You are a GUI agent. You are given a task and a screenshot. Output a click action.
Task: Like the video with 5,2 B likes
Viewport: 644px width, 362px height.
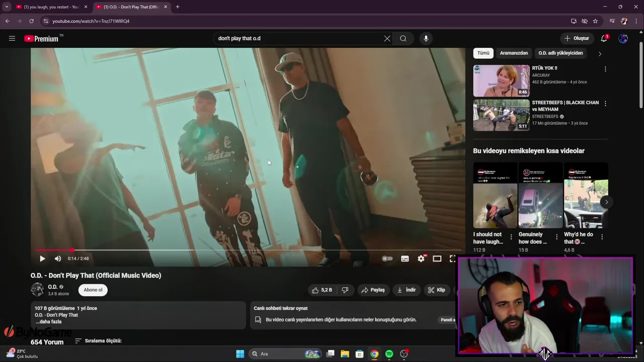click(322, 290)
